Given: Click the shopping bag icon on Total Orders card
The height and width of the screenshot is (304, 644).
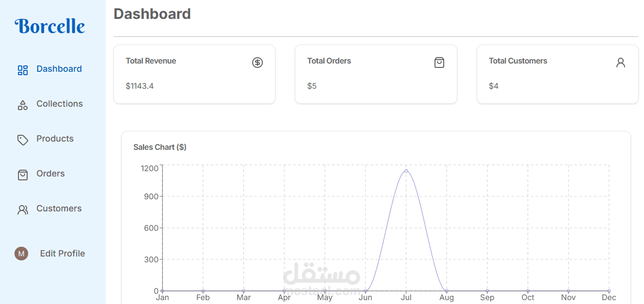Looking at the screenshot, I should tap(439, 63).
